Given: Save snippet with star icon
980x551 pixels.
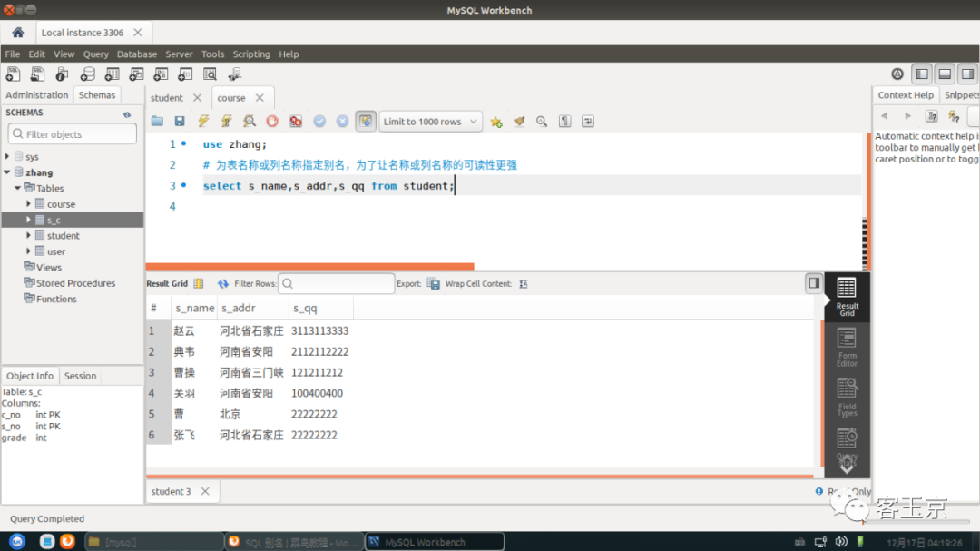Looking at the screenshot, I should click(x=496, y=122).
